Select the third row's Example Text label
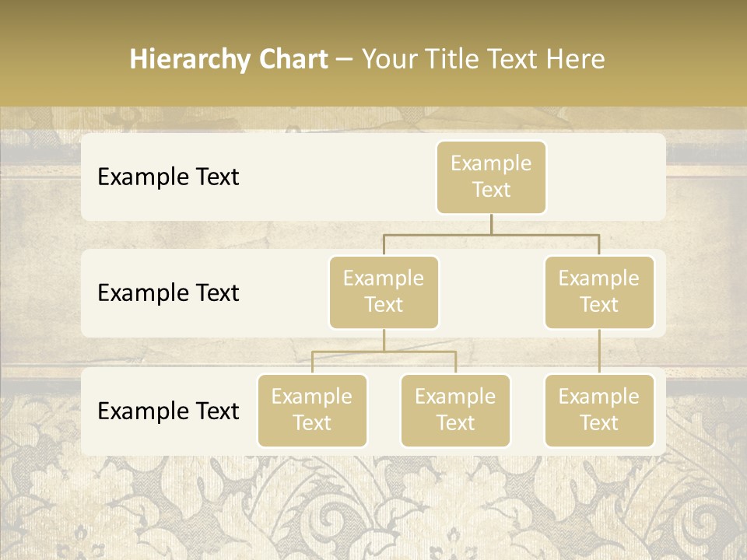 click(x=168, y=411)
